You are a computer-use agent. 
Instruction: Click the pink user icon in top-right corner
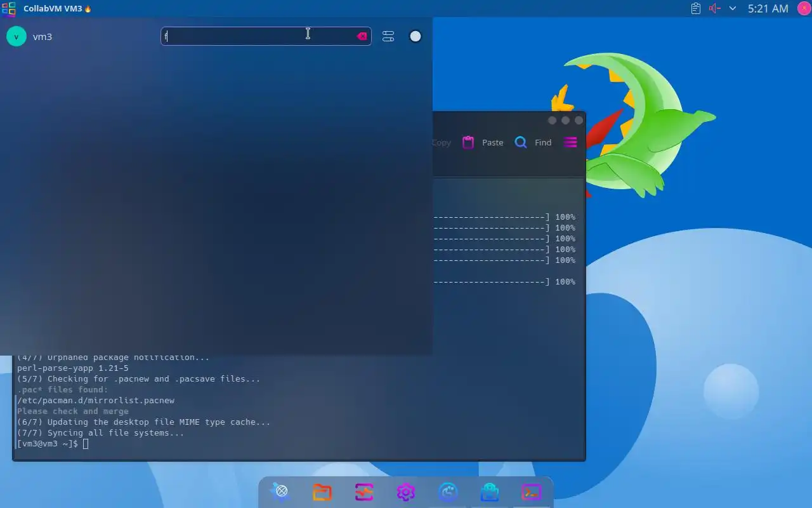804,8
